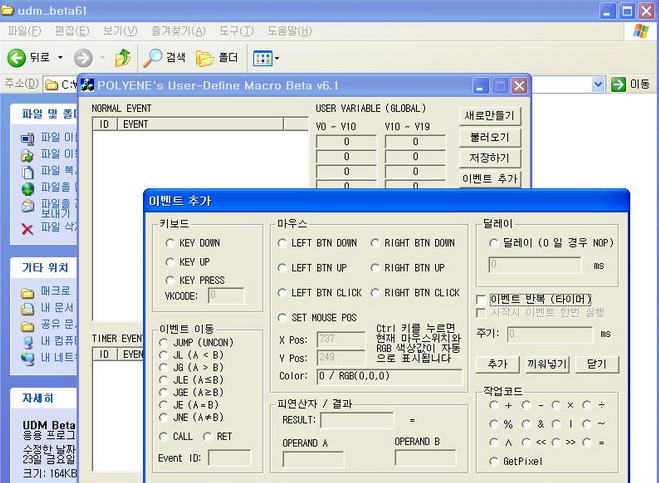Select KEY UP radio button
659x483 pixels.
[170, 262]
